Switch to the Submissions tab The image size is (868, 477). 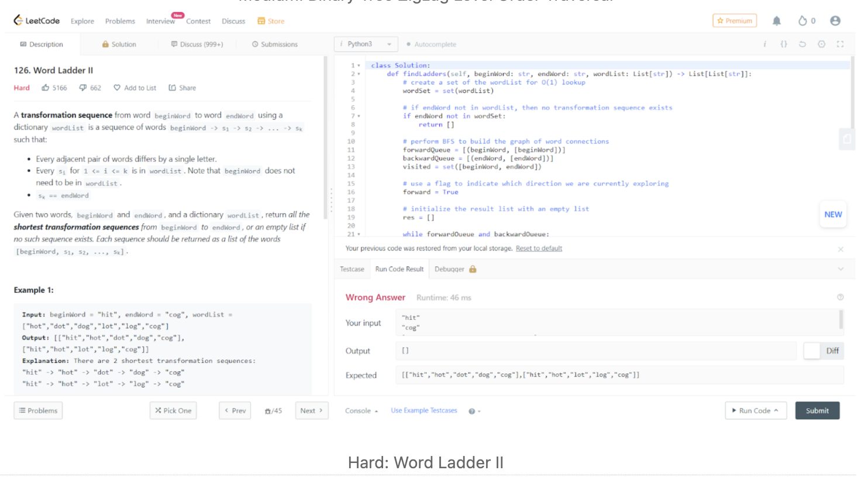pos(274,44)
